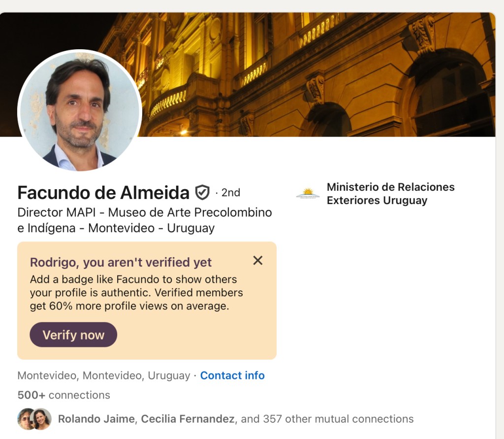Viewport: 504px width, 439px height.
Task: Click the second mutual connection avatar
Action: [x=42, y=419]
